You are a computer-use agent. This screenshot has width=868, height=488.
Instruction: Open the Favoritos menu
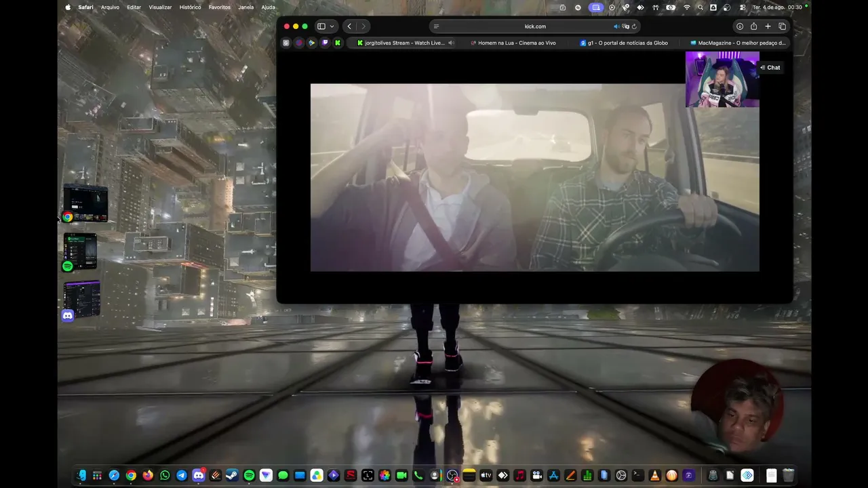click(x=220, y=7)
